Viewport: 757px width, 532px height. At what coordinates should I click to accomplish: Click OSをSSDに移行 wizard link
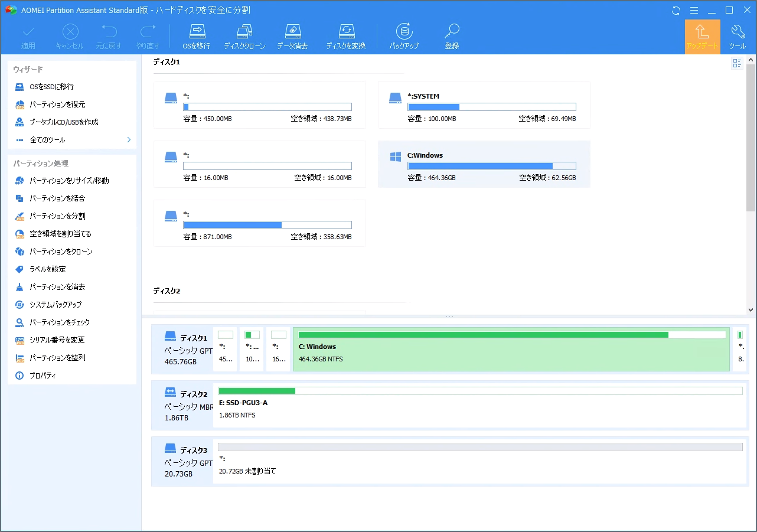tap(52, 87)
